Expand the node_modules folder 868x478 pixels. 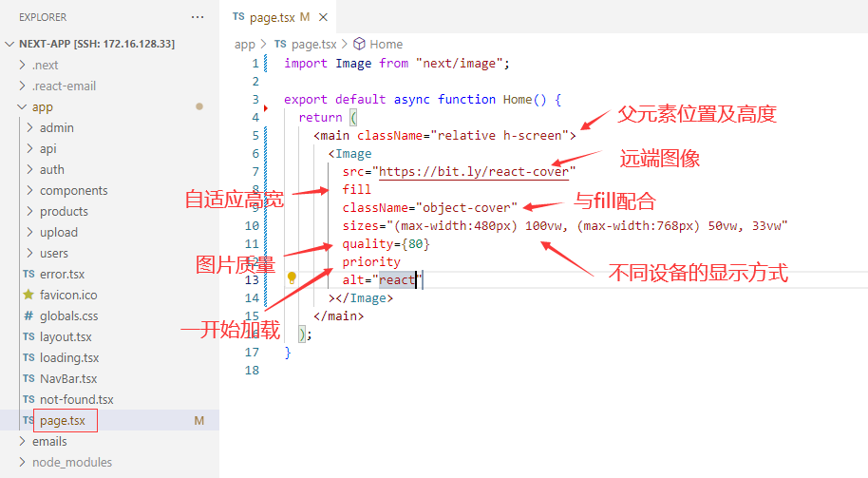tap(22, 462)
